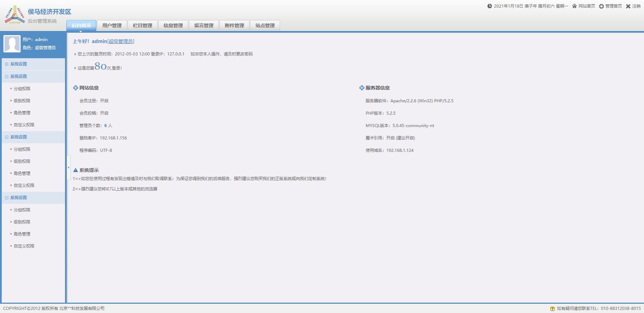Click the 超级管理员 role link

tap(121, 41)
